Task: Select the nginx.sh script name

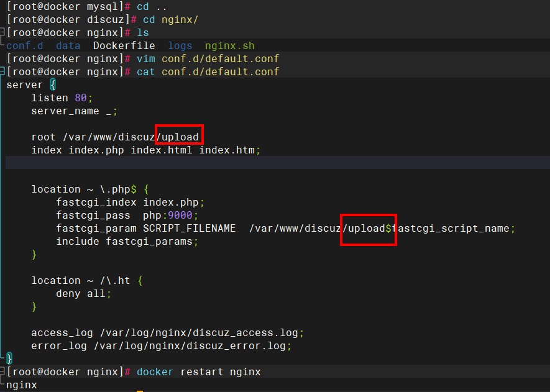Action: [x=230, y=45]
